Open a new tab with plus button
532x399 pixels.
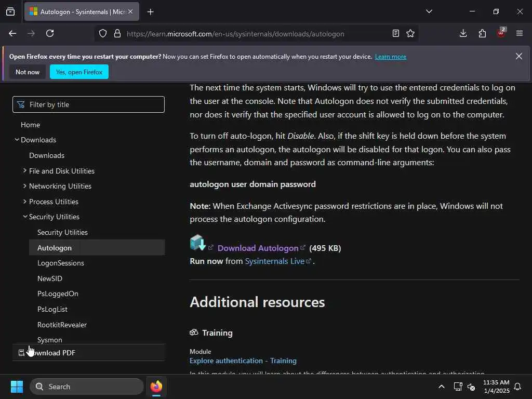tap(150, 12)
